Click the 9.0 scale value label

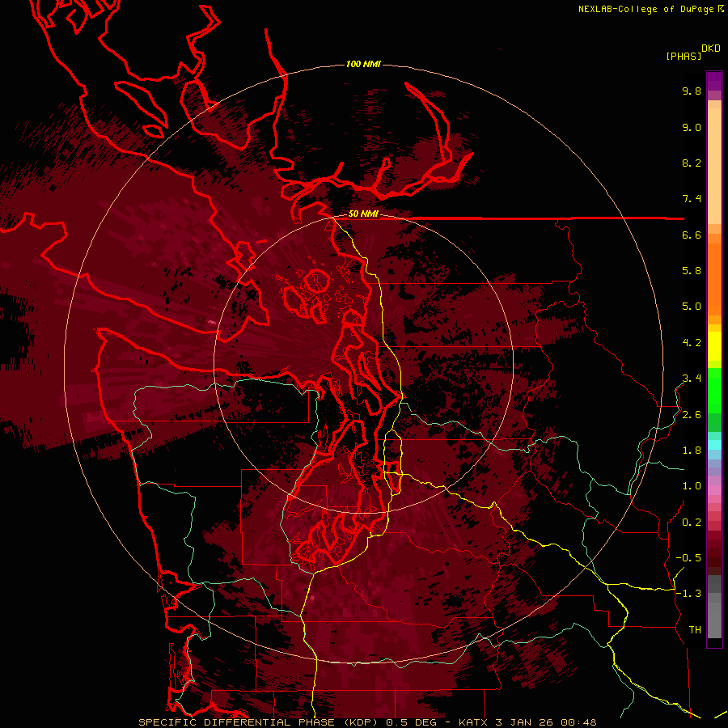coord(692,127)
